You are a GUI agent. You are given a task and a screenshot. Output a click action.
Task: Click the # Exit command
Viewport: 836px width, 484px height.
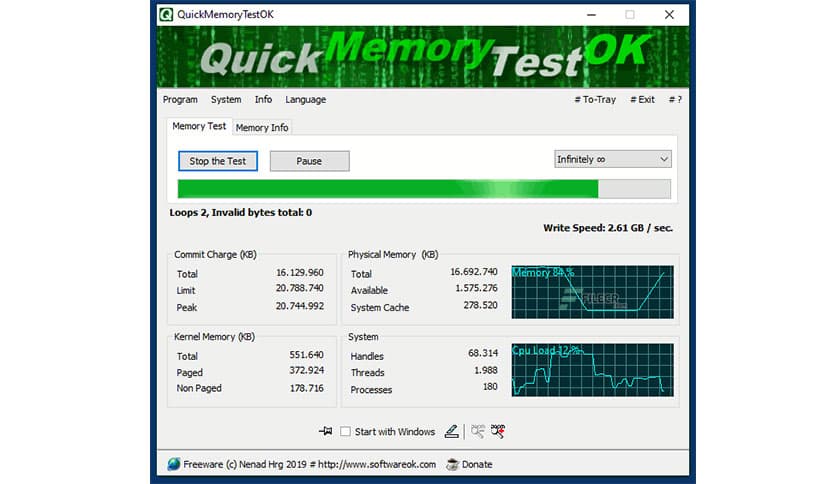point(642,100)
